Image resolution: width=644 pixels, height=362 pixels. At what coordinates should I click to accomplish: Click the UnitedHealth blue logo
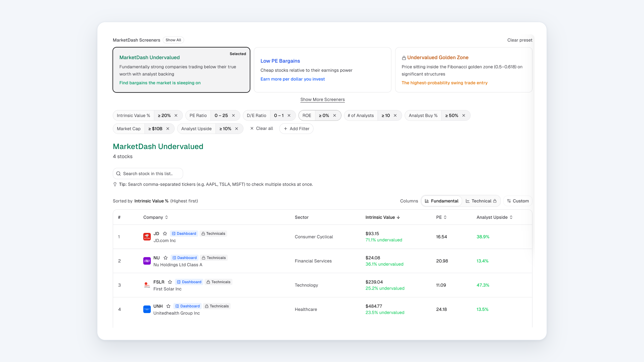[147, 309]
